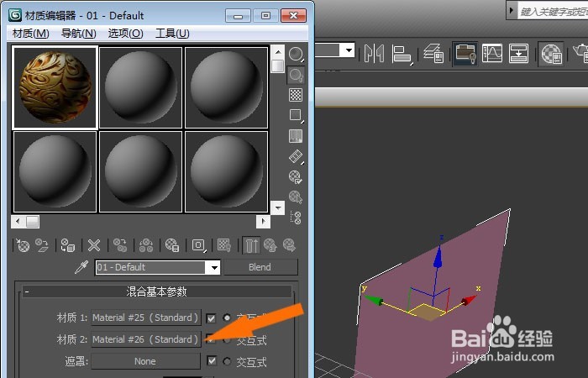Open Material Editor Options icon
This screenshot has width=588, height=378.
click(x=296, y=176)
